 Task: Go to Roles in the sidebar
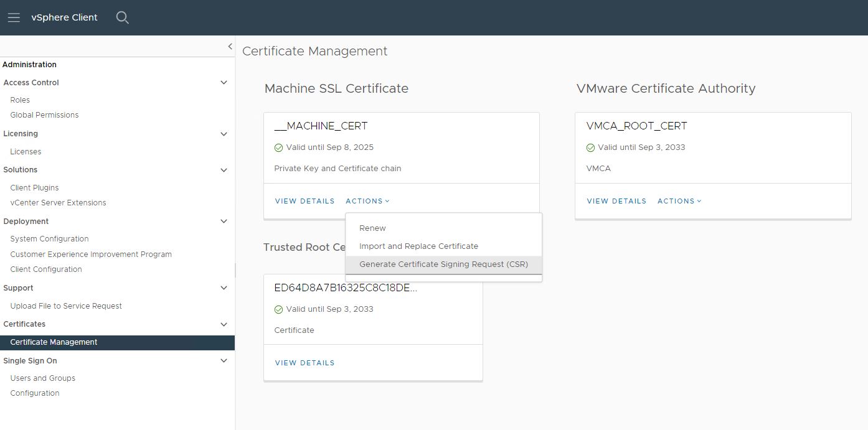pyautogui.click(x=20, y=100)
